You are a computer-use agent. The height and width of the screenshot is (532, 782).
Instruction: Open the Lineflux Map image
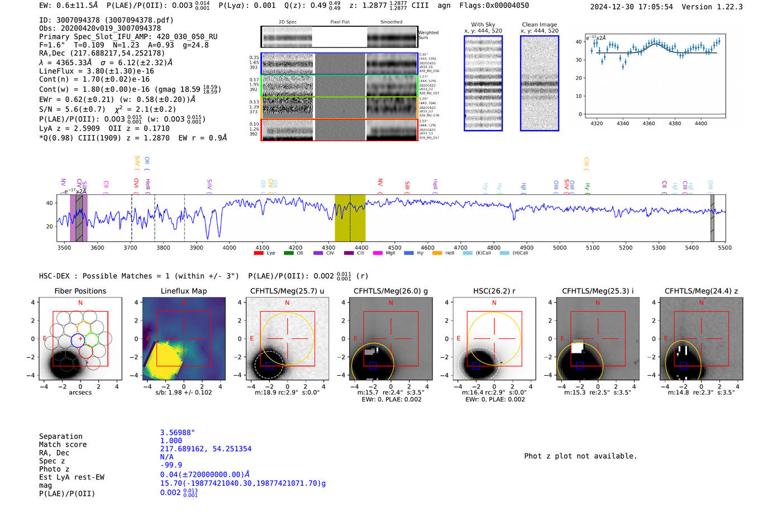[184, 339]
